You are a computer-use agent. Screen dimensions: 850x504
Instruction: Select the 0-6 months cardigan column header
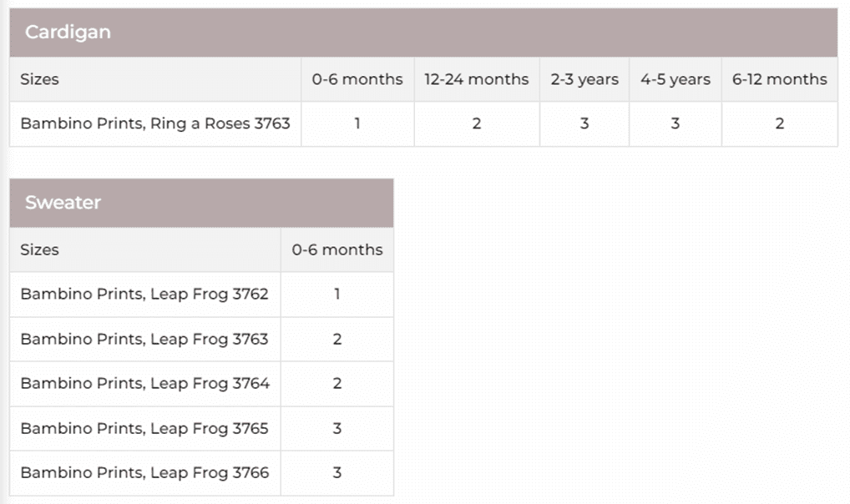coord(357,79)
